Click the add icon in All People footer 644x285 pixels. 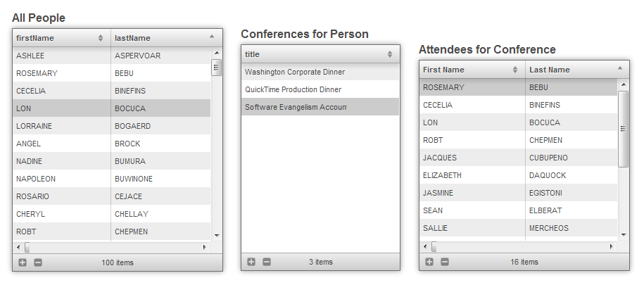(x=23, y=262)
